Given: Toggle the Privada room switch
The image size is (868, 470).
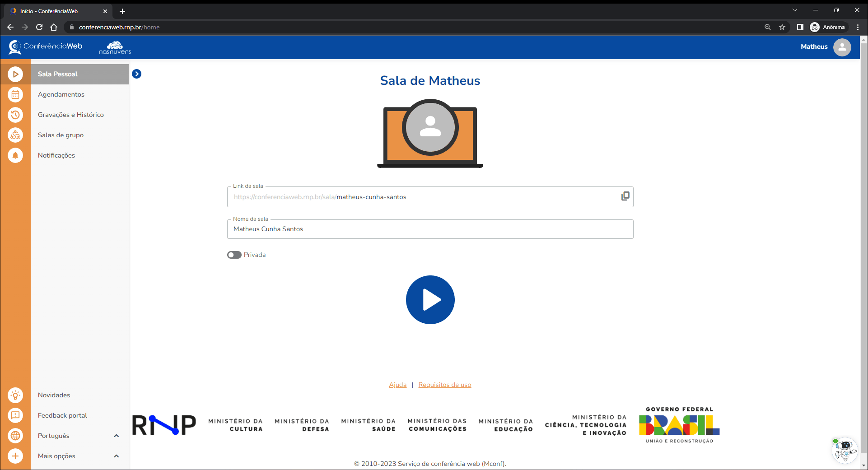Looking at the screenshot, I should coord(234,255).
